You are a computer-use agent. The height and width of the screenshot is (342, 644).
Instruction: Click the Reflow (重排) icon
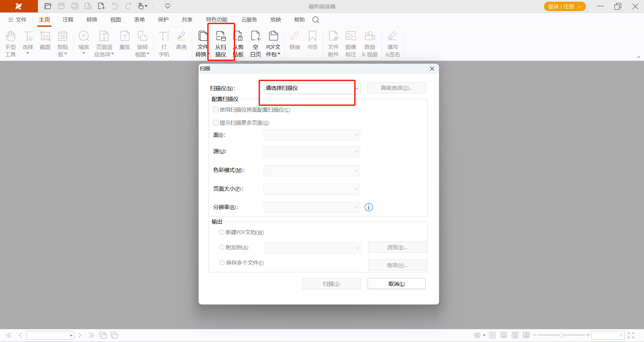click(125, 41)
